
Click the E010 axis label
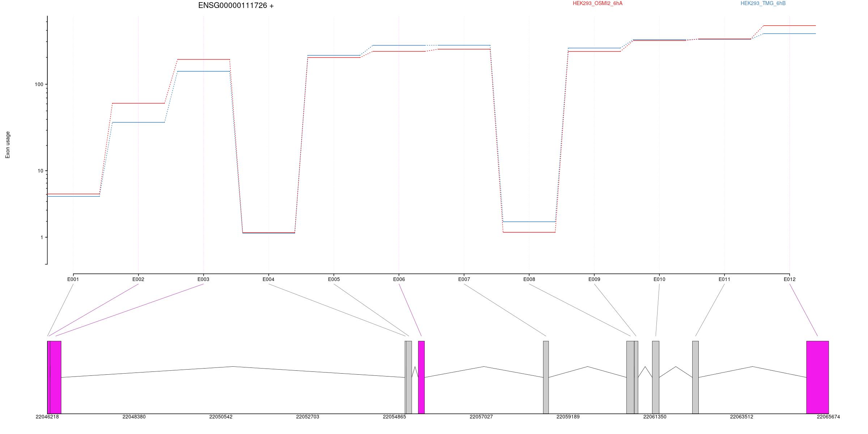[x=659, y=279]
